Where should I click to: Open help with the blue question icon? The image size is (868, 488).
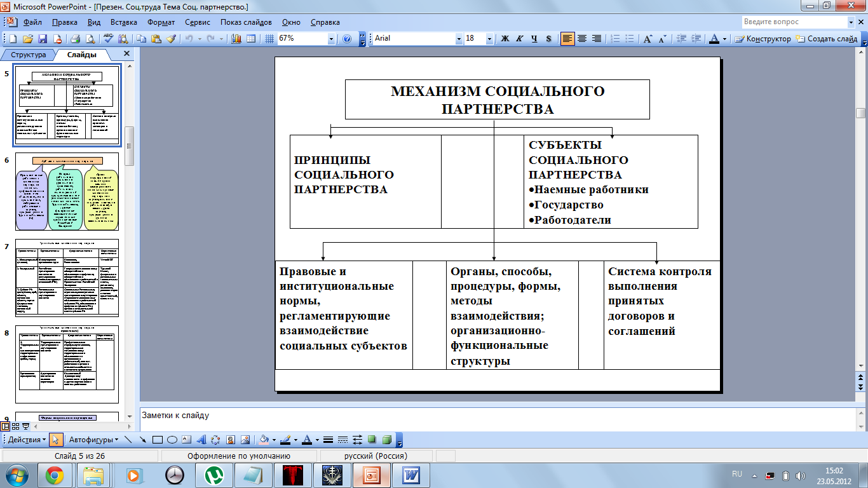tap(347, 38)
